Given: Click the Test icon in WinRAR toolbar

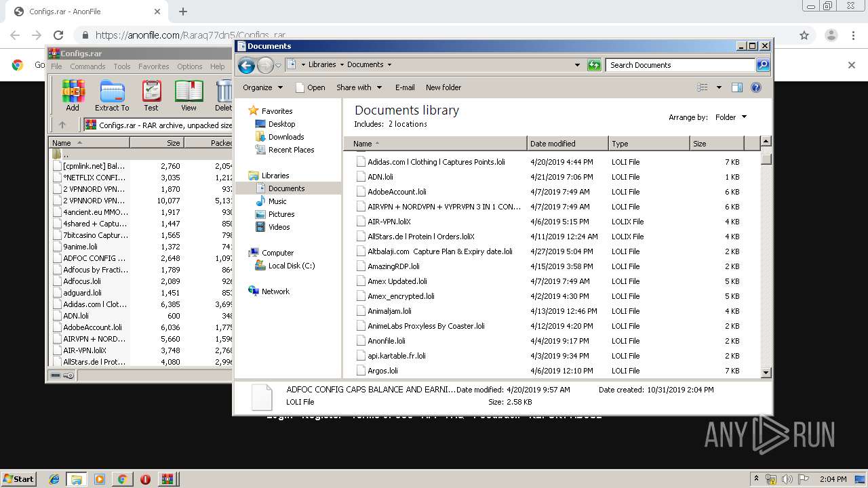Looking at the screenshot, I should tap(151, 96).
